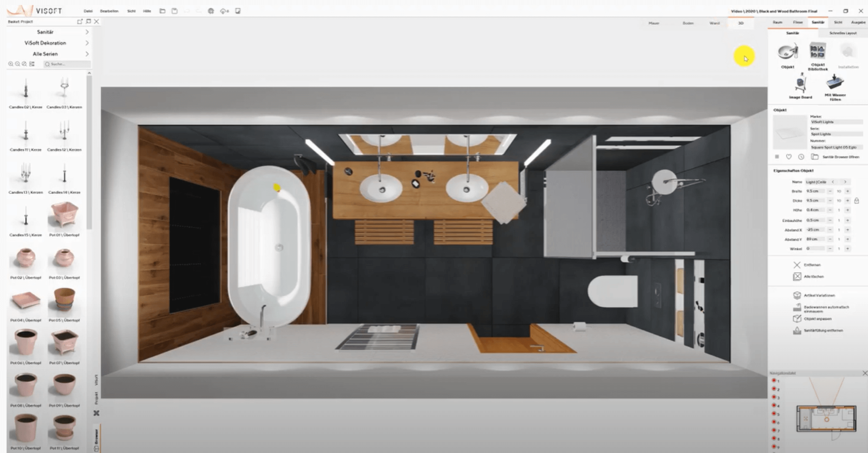This screenshot has height=453, width=868.
Task: Open the Objekt Bibliothek library
Action: tap(817, 56)
